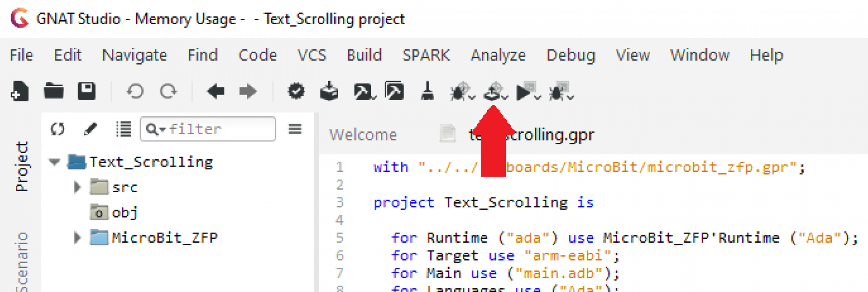Click the obj folder icon

pos(99,212)
